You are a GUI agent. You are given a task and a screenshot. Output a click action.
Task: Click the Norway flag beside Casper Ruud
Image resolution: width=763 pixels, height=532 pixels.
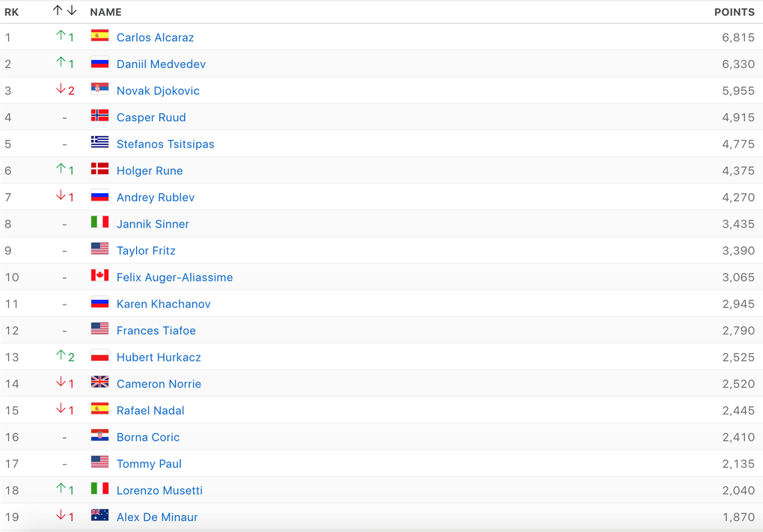[x=99, y=115]
